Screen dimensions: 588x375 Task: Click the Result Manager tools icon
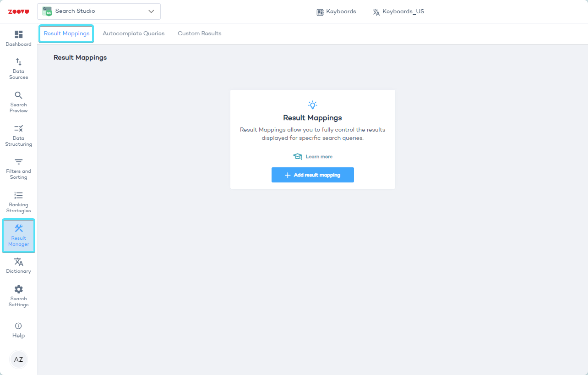(19, 228)
